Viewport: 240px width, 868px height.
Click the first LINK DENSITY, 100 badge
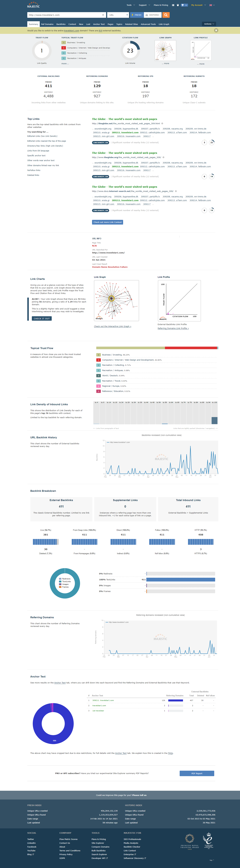100,143
